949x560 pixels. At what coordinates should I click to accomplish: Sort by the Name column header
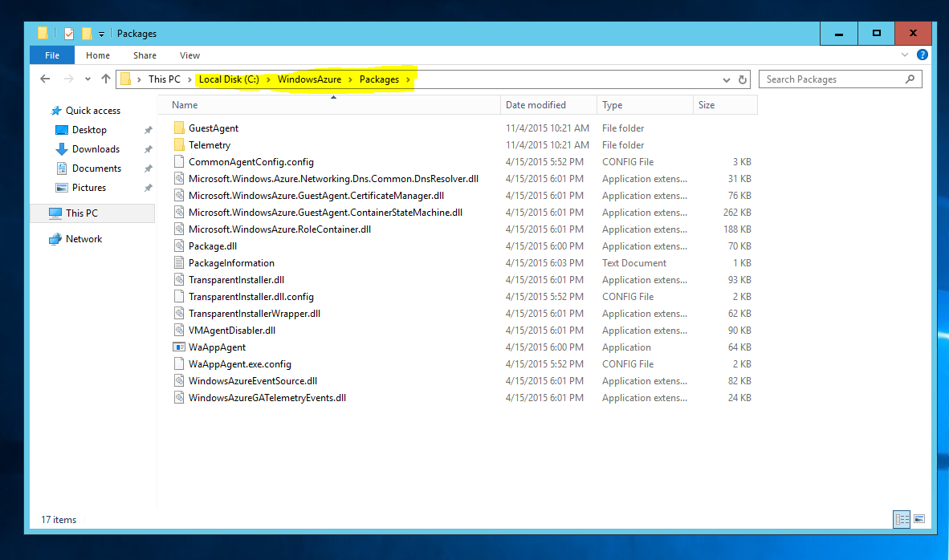(x=329, y=105)
